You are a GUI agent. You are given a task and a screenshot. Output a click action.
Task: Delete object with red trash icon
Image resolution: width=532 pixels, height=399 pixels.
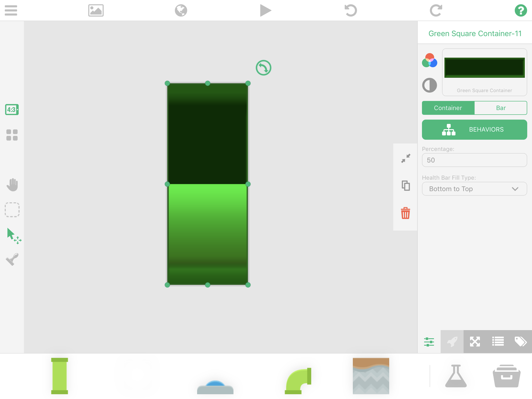[x=405, y=213]
